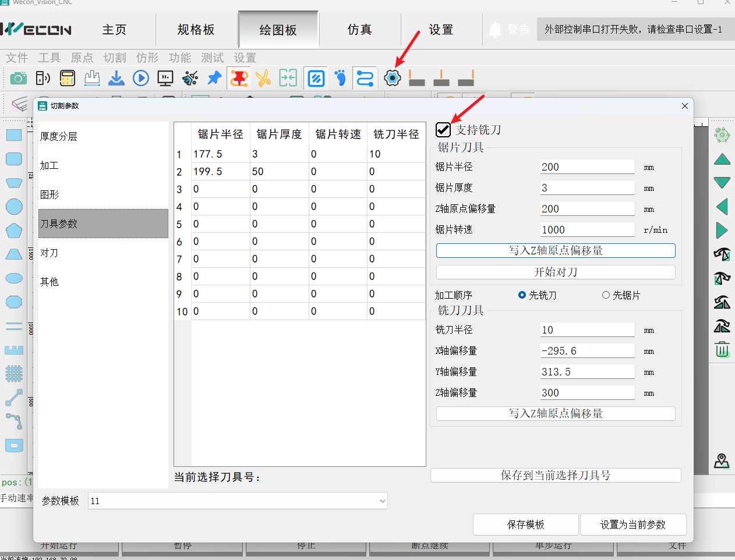The width and height of the screenshot is (735, 560).
Task: Select 对刀 in the left category list
Action: (x=50, y=253)
